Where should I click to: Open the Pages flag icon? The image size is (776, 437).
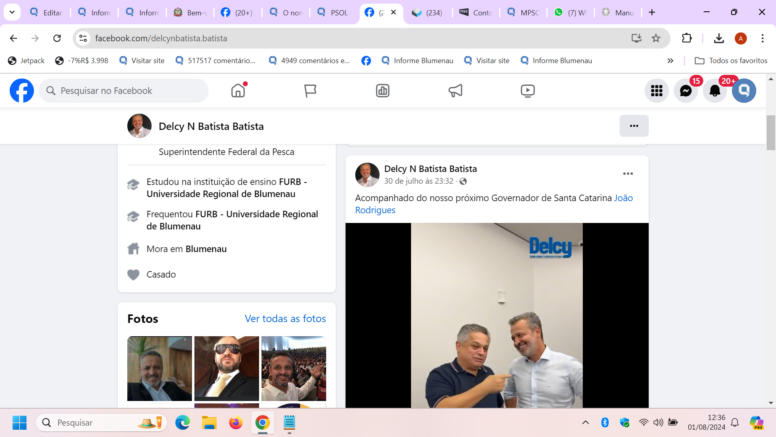point(310,91)
